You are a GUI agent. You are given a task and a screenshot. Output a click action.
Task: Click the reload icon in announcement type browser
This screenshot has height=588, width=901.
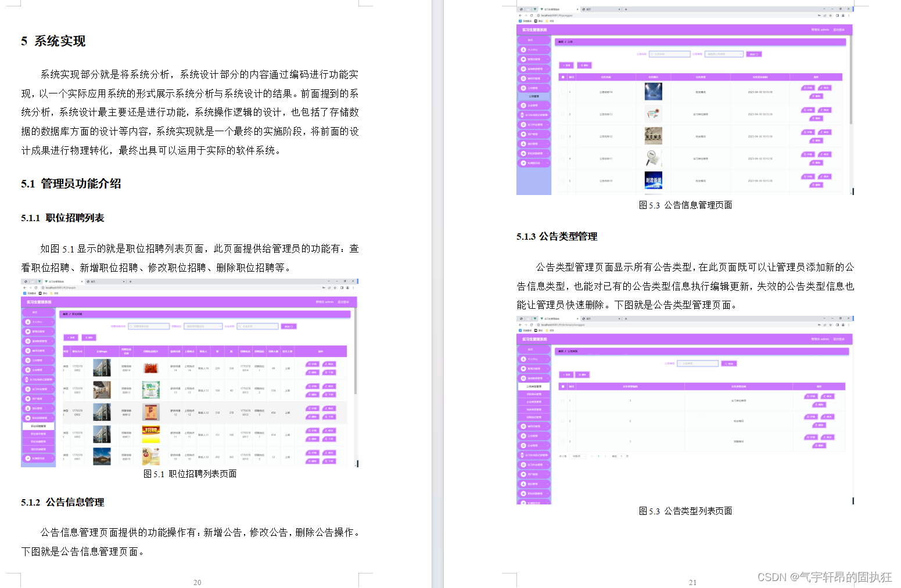(x=531, y=325)
